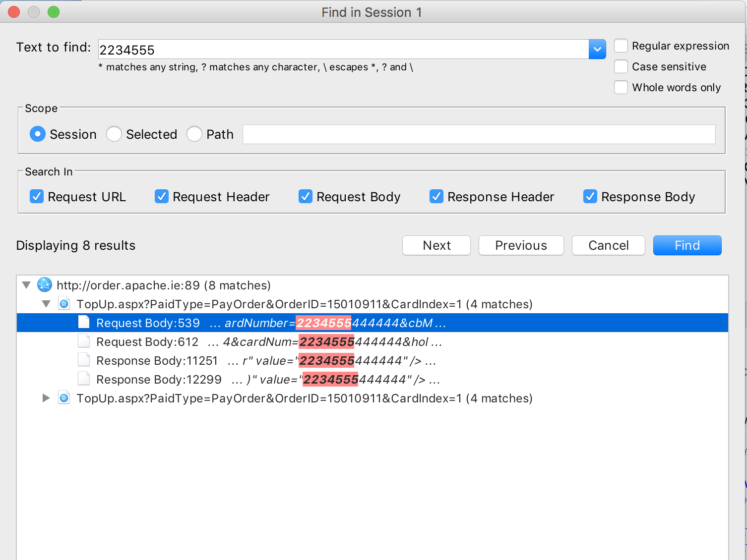The image size is (747, 560).
Task: Enable the Regular expression checkbox
Action: click(x=621, y=46)
